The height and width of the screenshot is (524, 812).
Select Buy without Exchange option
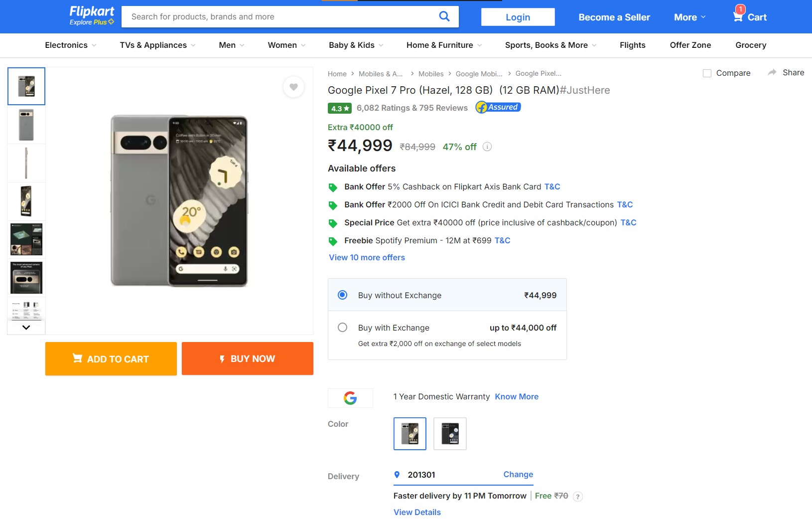tap(343, 295)
